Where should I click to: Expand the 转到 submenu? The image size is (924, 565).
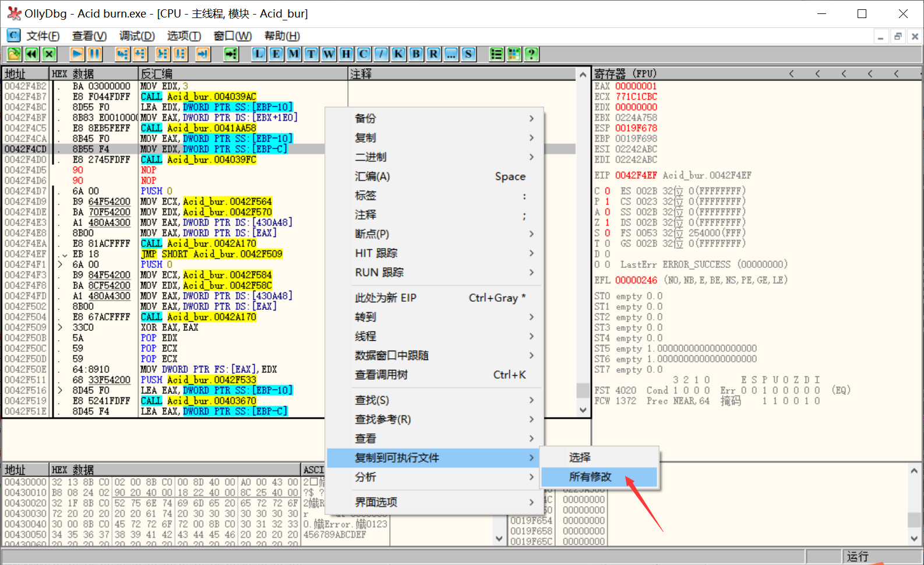point(435,317)
